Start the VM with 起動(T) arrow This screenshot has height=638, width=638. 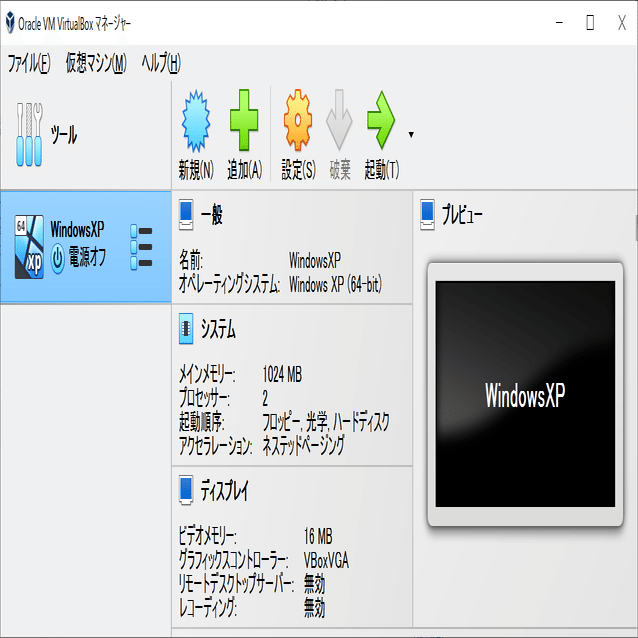pyautogui.click(x=381, y=120)
